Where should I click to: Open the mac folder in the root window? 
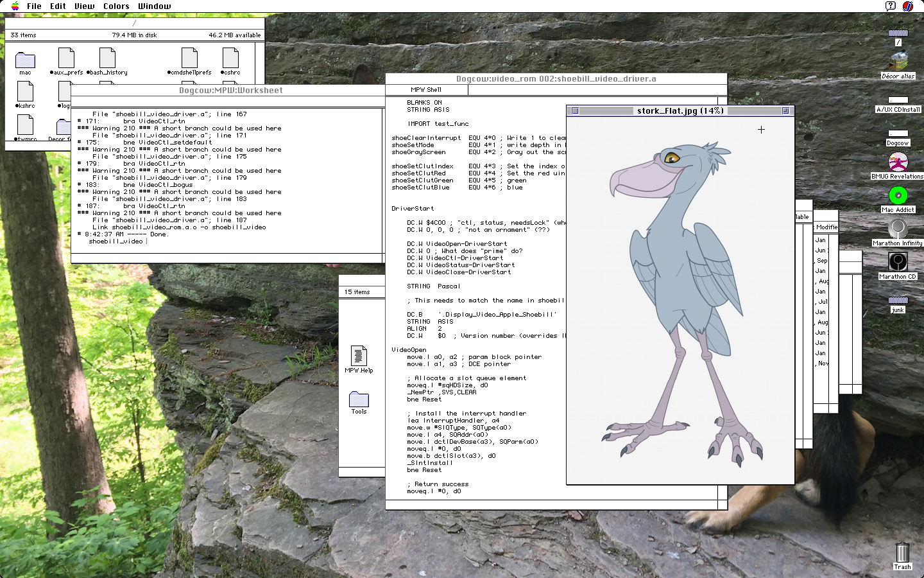[x=25, y=60]
